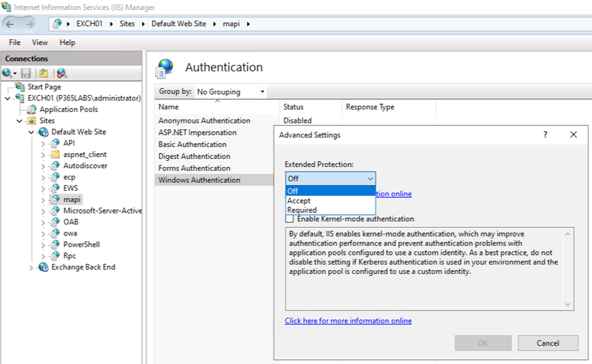
Task: Click the owa application icon
Action: (x=55, y=233)
